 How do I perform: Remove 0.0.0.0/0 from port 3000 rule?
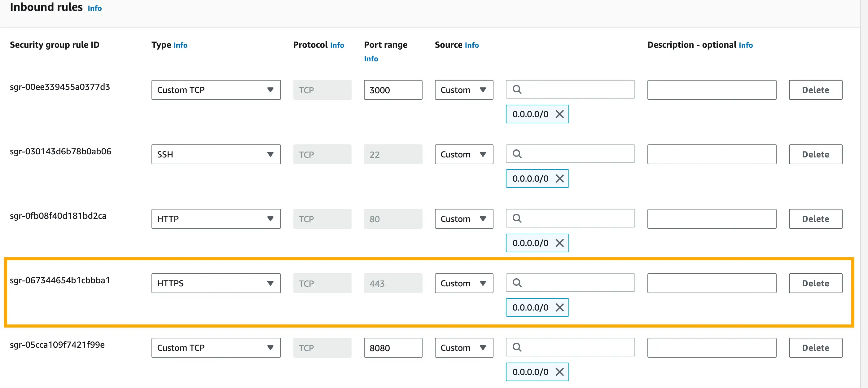pos(560,114)
